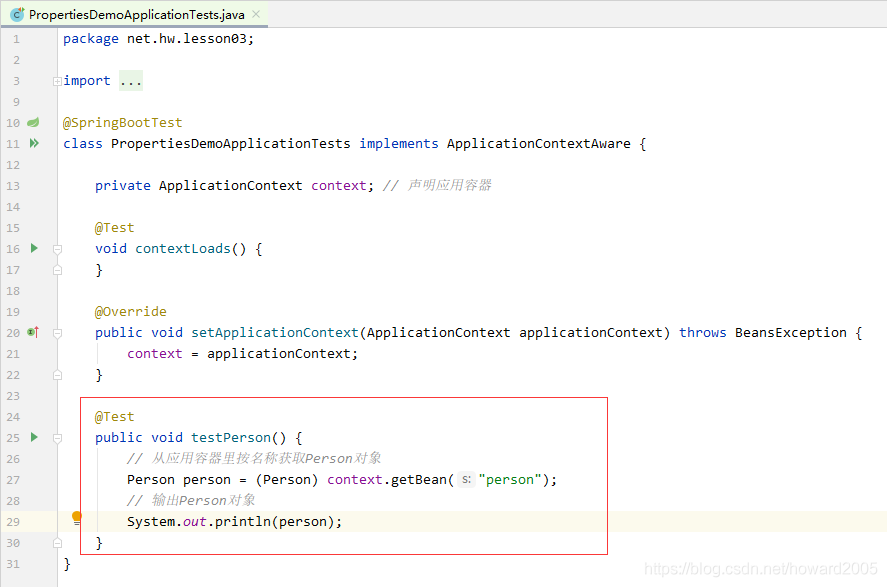Click line number 13 in the gutter
The width and height of the screenshot is (887, 587).
point(13,186)
